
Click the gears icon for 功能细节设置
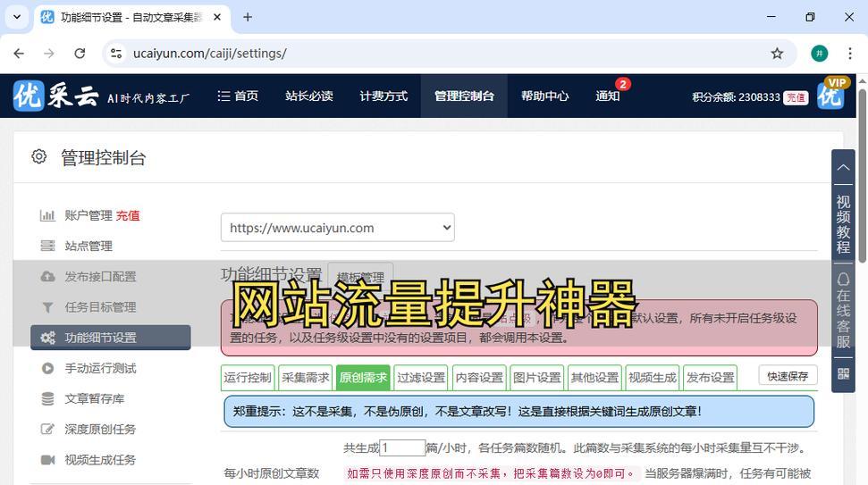point(47,338)
